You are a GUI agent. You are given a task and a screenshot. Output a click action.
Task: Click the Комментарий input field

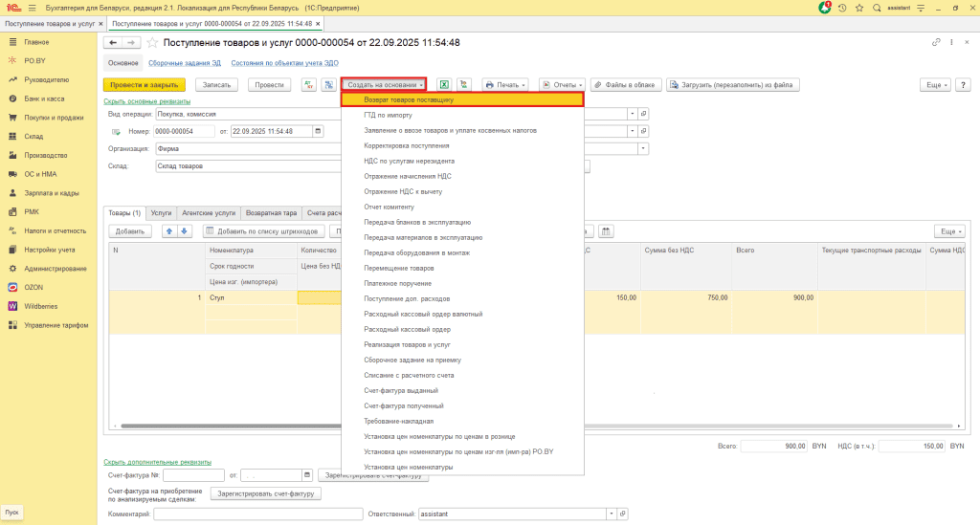pos(257,514)
